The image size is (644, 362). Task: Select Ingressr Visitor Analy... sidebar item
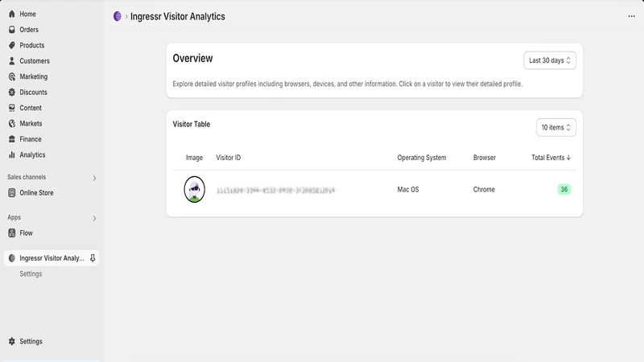[52, 257]
